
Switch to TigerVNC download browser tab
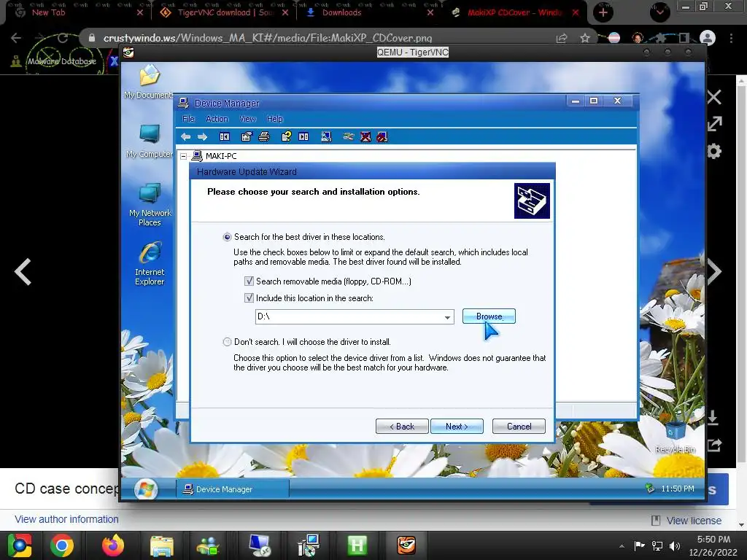coord(224,12)
